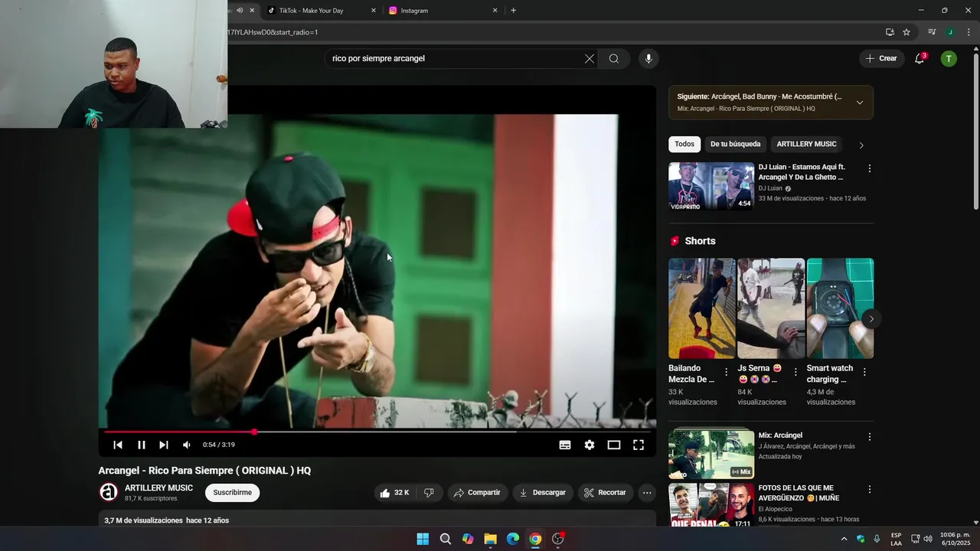This screenshot has height=551, width=980.
Task: Show more filter chips with the arrow
Action: 861,145
